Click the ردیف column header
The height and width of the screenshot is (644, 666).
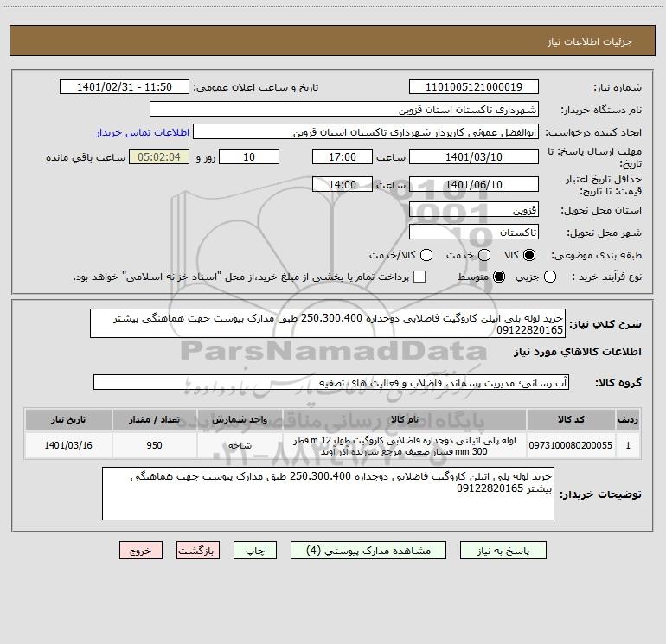pyautogui.click(x=628, y=419)
